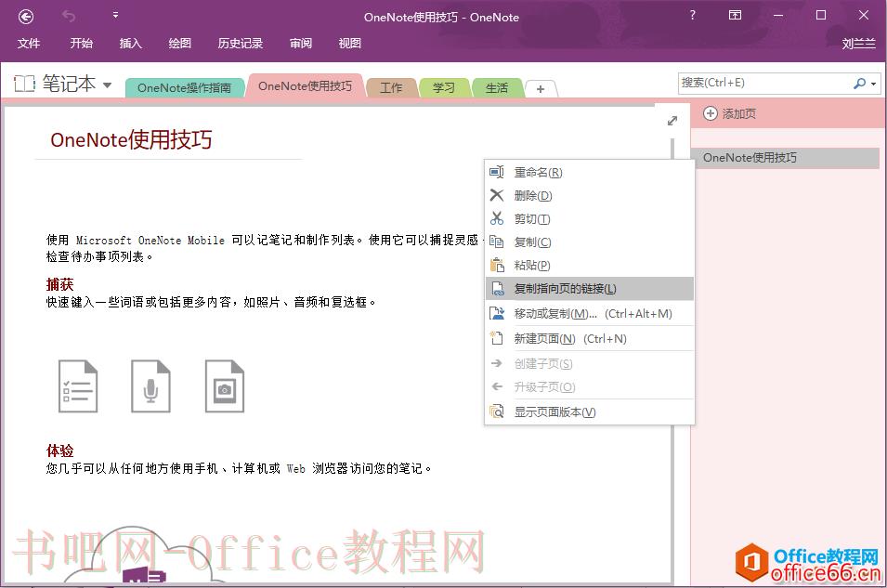
Task: Toggle full page view expand arrow
Action: (x=672, y=121)
